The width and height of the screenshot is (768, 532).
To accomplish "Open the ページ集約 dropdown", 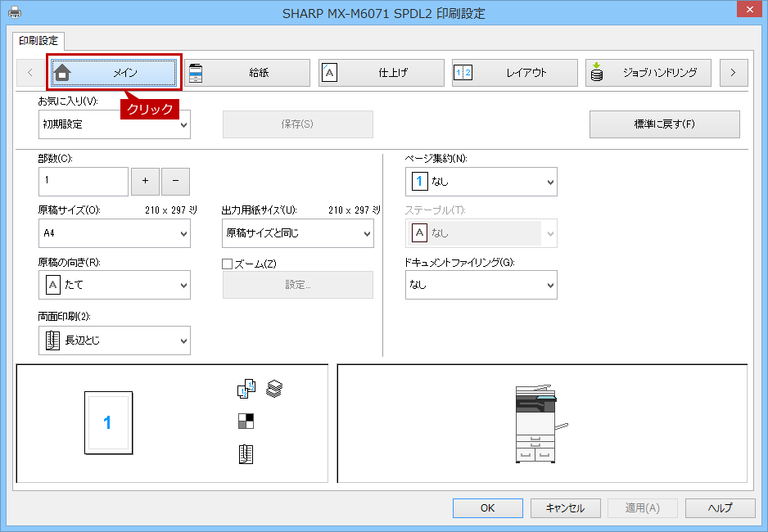I will coord(481,182).
